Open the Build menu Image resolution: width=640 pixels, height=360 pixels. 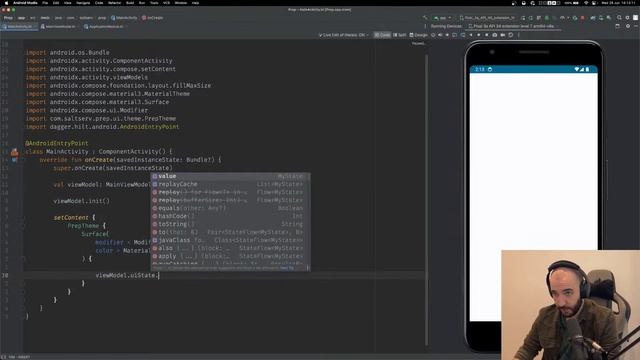[130, 3]
